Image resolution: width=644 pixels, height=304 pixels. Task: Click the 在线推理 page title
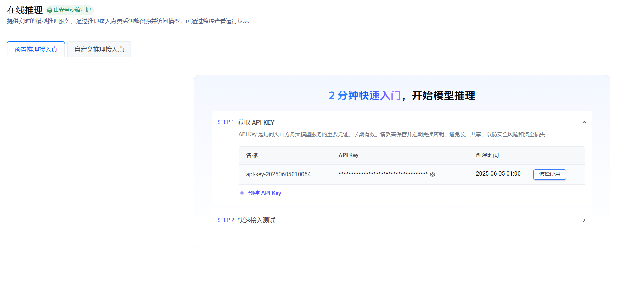[x=25, y=10]
